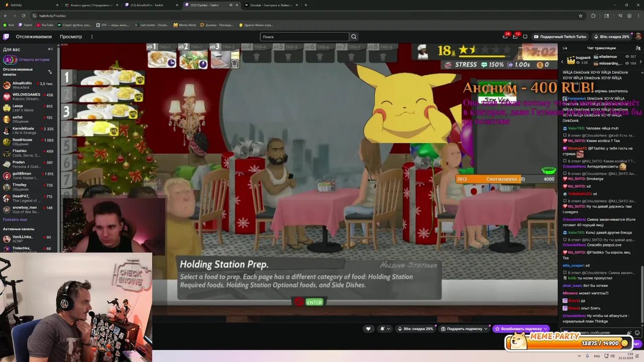
Task: Open the emote picker in chat input
Action: point(637,333)
